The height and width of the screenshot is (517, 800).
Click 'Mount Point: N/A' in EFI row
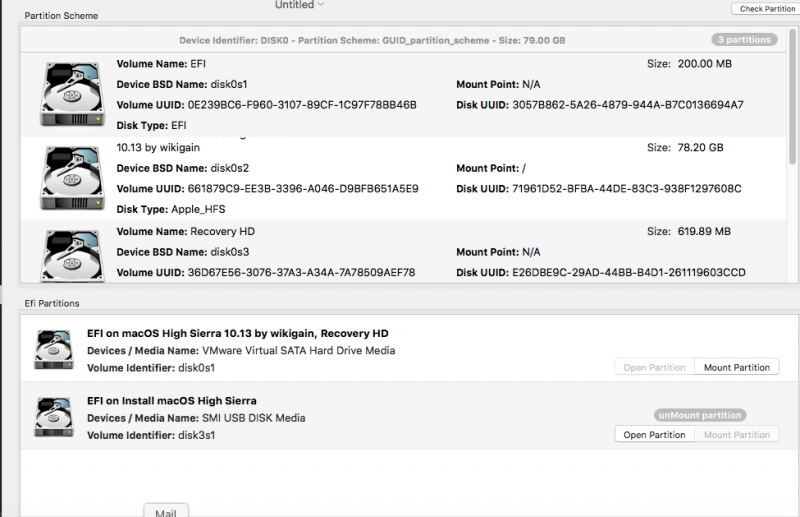498,84
